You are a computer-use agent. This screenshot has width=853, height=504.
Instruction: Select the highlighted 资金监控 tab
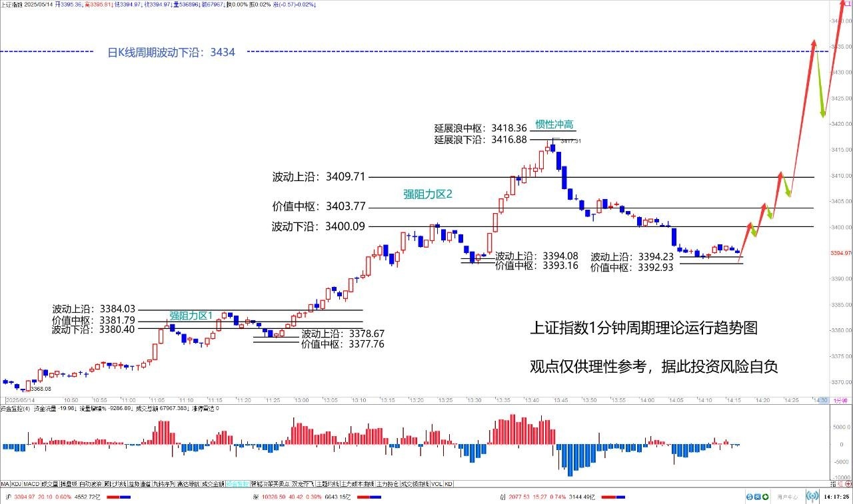tap(237, 484)
